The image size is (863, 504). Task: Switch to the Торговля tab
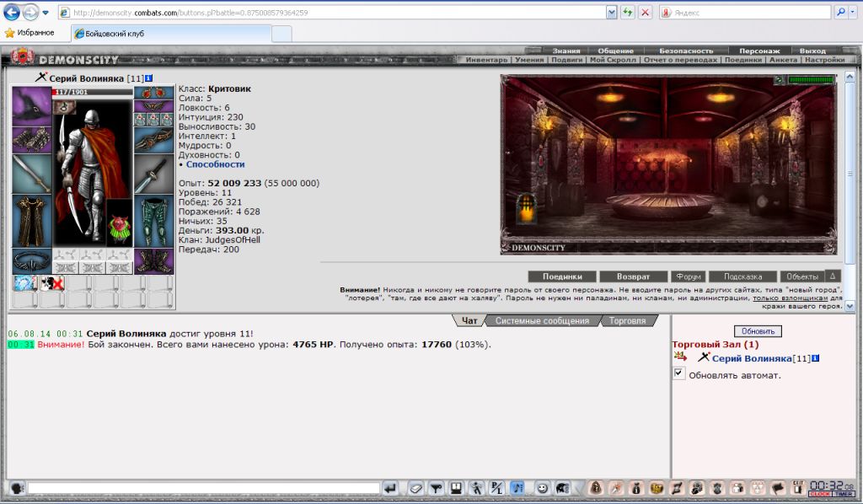[x=627, y=321]
